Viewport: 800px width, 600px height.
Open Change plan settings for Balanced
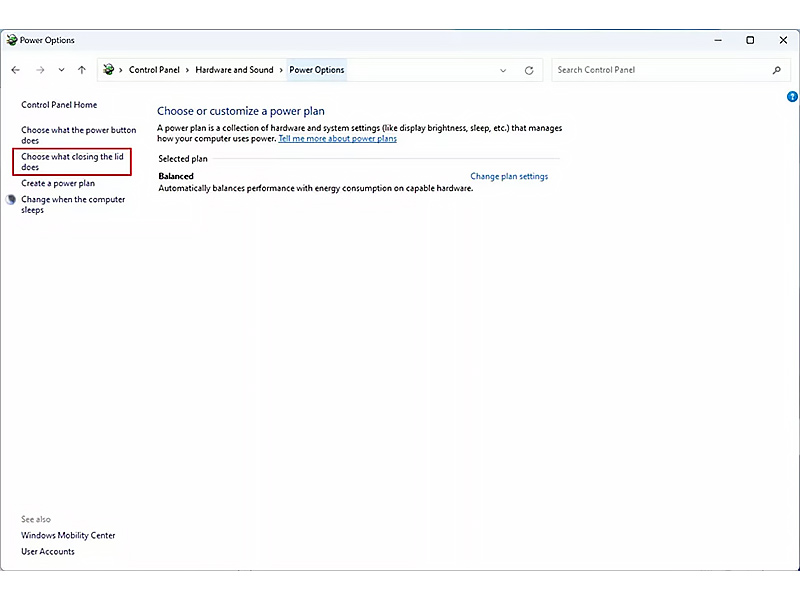point(509,176)
